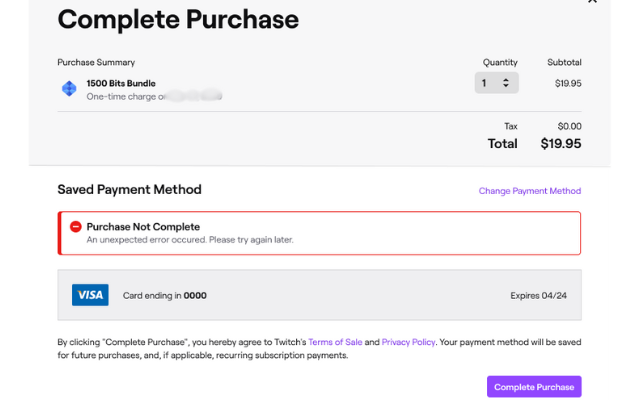Click the '1500 Bits Bundle' item name
640x400 pixels.
(x=121, y=83)
